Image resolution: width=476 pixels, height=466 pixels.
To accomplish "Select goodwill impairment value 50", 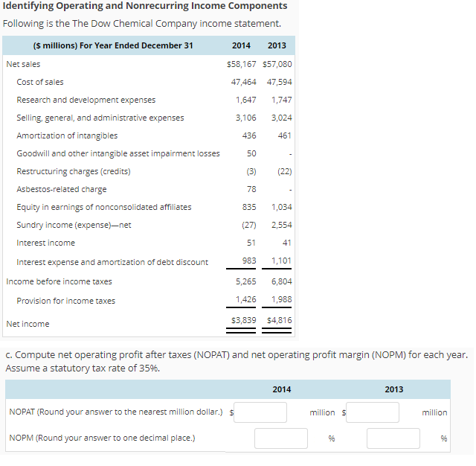I will 251,153.
